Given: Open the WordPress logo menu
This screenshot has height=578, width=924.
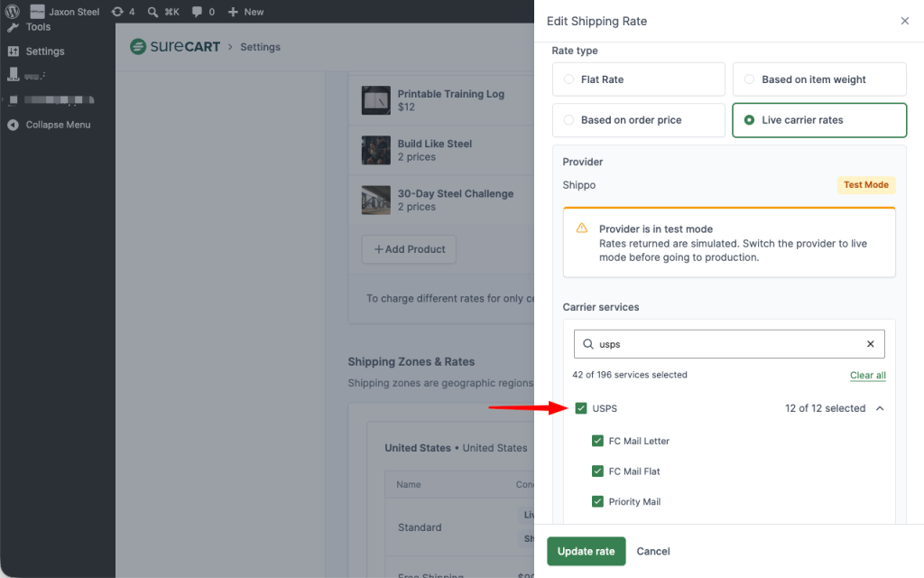Looking at the screenshot, I should coord(12,11).
